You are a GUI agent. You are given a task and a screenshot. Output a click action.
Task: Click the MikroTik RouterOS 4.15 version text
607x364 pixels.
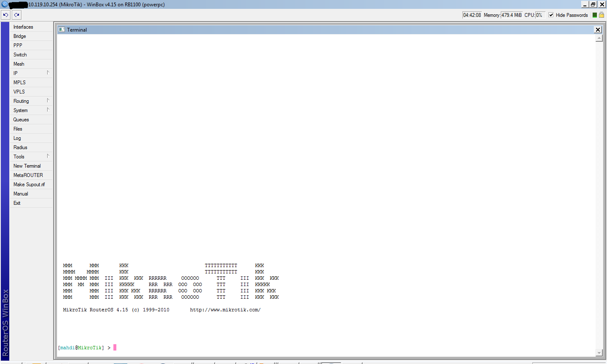coord(116,310)
